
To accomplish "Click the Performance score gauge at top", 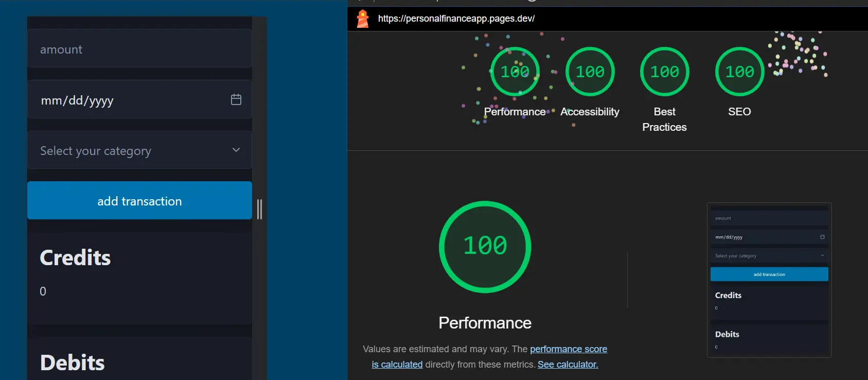I will tap(515, 72).
